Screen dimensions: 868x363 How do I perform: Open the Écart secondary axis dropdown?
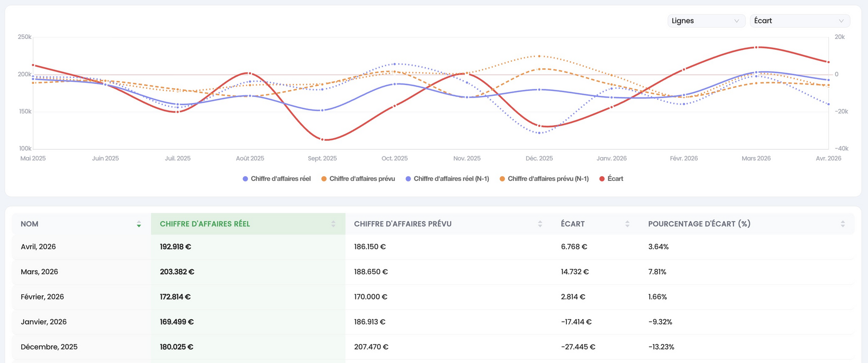point(800,21)
